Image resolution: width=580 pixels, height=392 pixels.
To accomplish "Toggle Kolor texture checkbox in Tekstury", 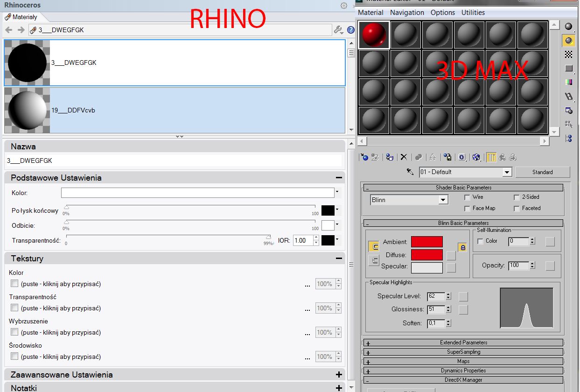I will click(x=14, y=283).
